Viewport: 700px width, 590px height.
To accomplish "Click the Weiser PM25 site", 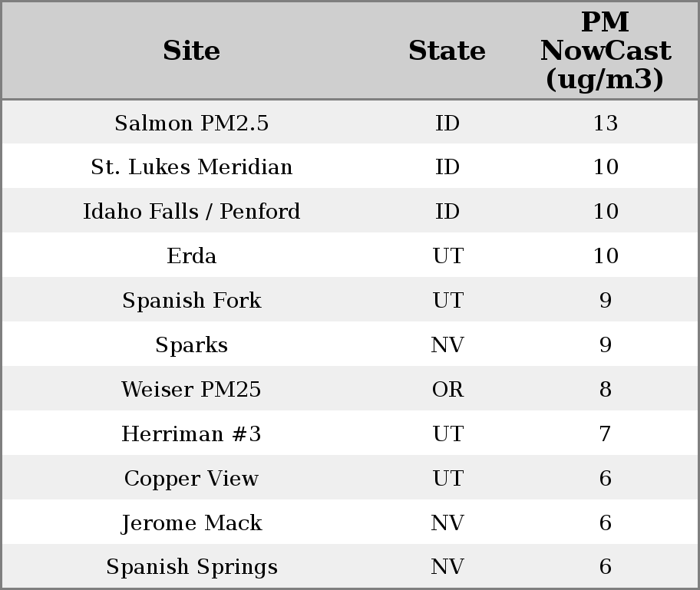I will [191, 390].
